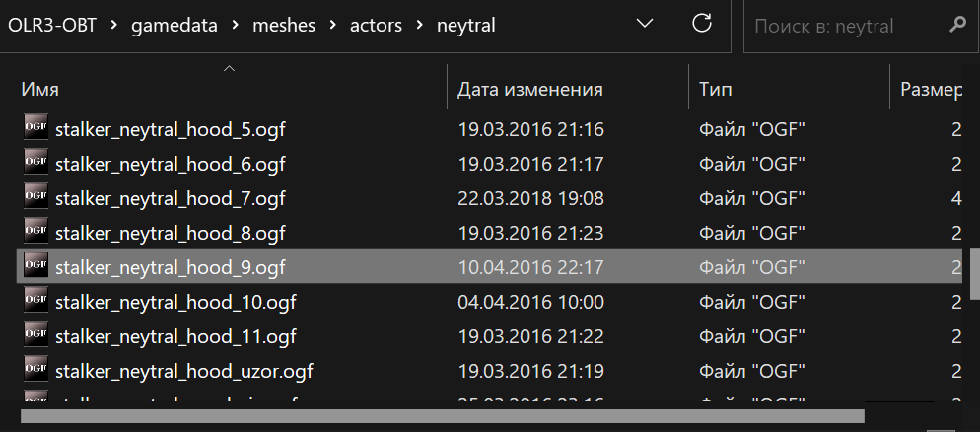
Task: Open the address bar history dropdown
Action: tap(645, 24)
